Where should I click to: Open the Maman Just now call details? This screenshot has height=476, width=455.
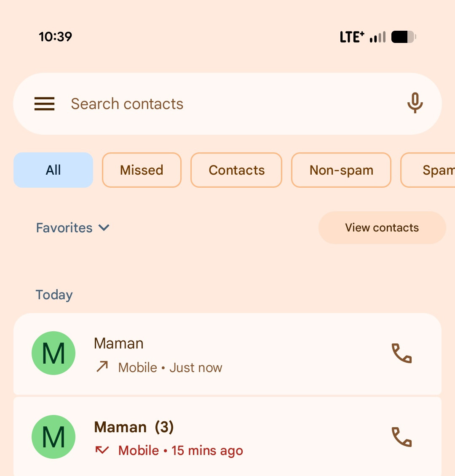(227, 354)
